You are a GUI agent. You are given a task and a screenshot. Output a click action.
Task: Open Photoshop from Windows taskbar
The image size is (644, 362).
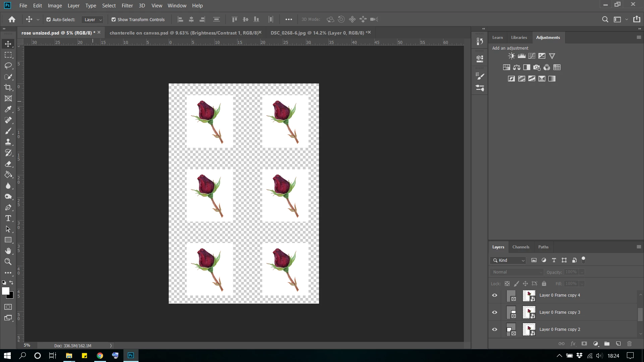pyautogui.click(x=131, y=356)
